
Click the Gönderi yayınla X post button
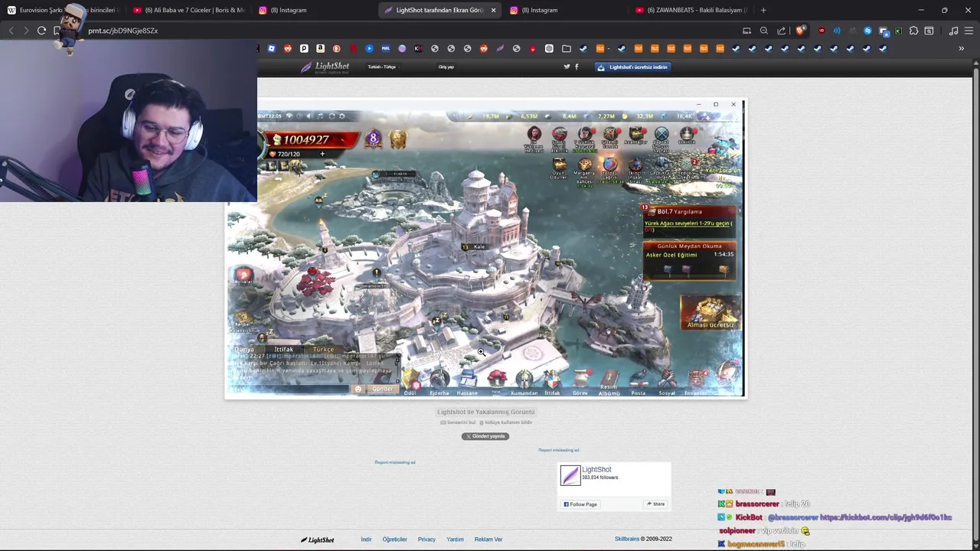tap(485, 436)
